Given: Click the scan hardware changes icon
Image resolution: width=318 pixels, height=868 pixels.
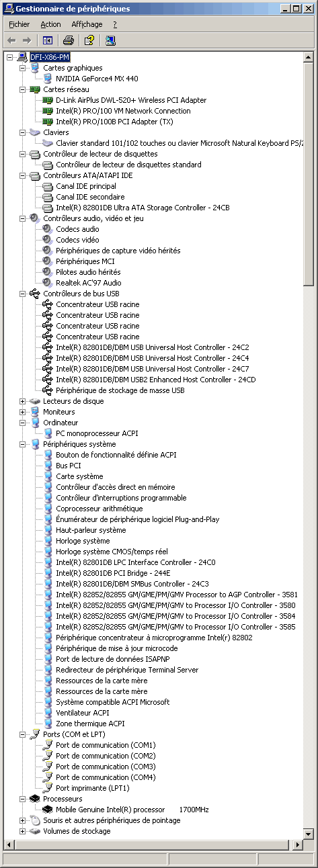Looking at the screenshot, I should 110,40.
